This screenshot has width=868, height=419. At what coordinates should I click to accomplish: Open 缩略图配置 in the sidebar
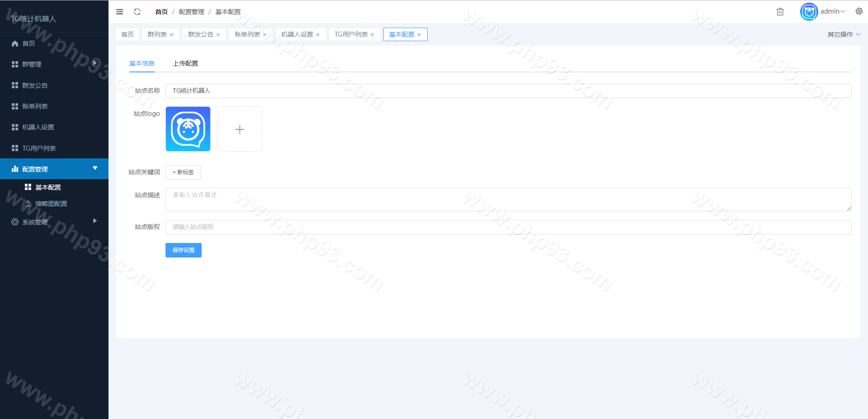pyautogui.click(x=51, y=204)
